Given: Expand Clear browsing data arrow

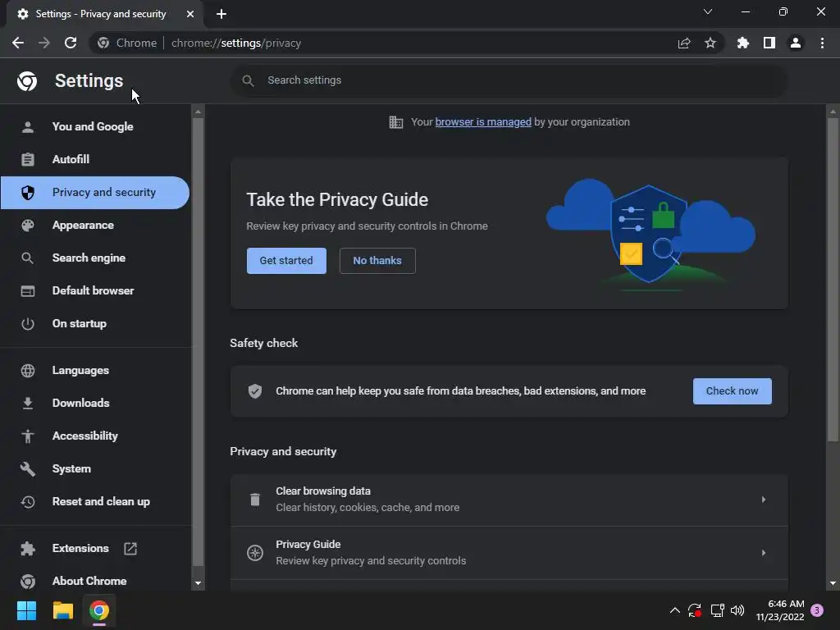Looking at the screenshot, I should pyautogui.click(x=764, y=500).
